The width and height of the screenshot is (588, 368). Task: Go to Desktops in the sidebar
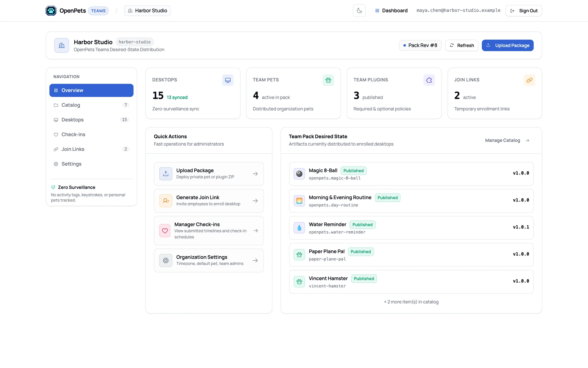(91, 120)
